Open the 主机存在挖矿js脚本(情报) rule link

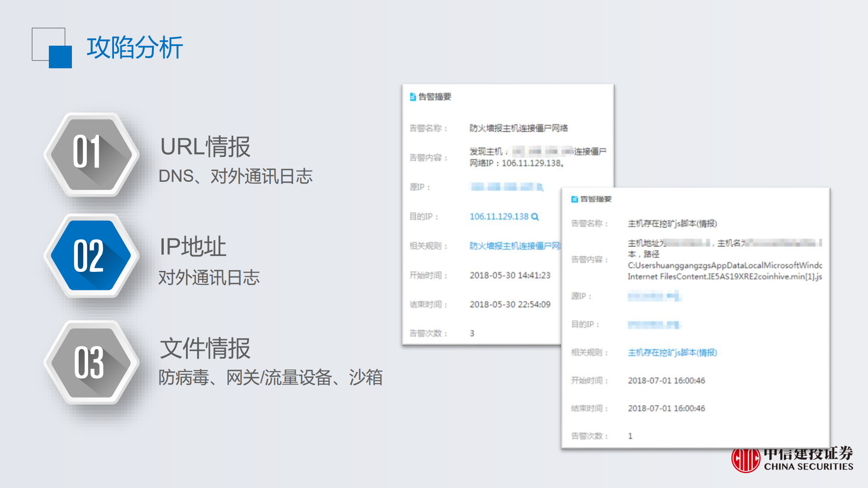pyautogui.click(x=672, y=353)
